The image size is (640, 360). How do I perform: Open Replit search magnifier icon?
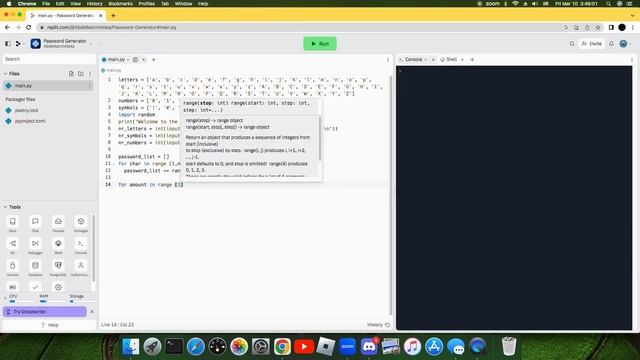pyautogui.click(x=572, y=44)
